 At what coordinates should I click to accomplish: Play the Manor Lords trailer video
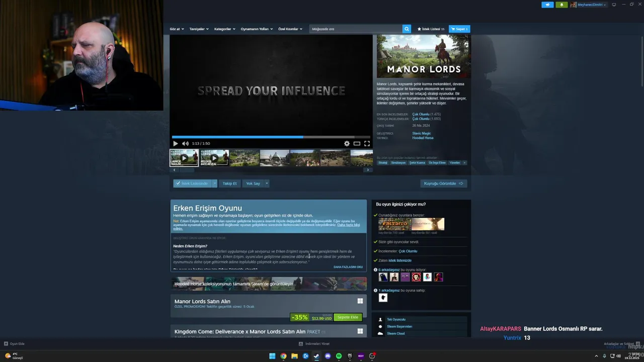pyautogui.click(x=176, y=143)
